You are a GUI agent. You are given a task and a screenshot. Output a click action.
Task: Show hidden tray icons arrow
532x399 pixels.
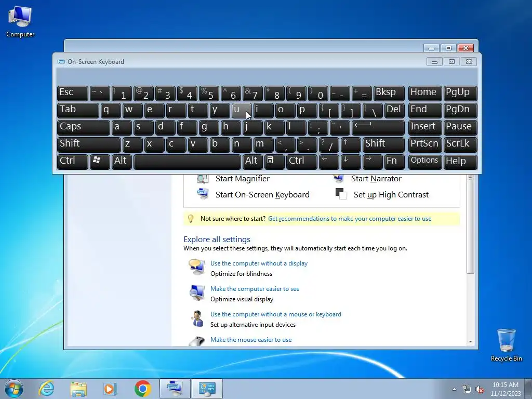click(454, 390)
